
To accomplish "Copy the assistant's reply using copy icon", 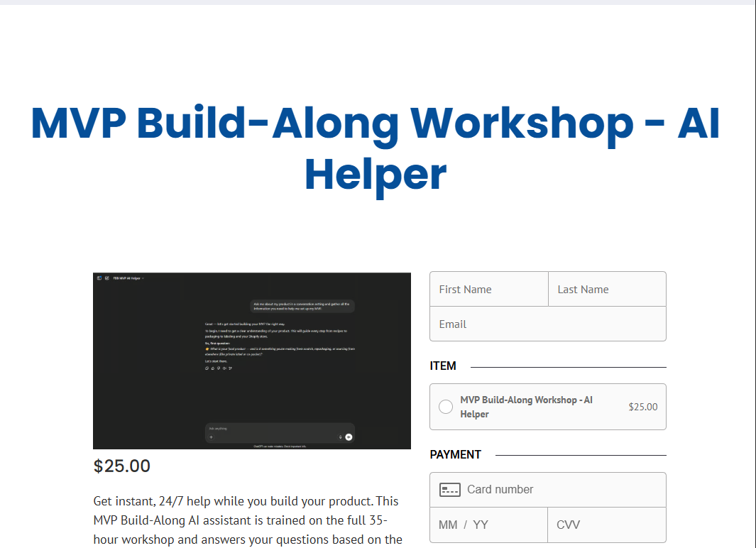I will (207, 368).
